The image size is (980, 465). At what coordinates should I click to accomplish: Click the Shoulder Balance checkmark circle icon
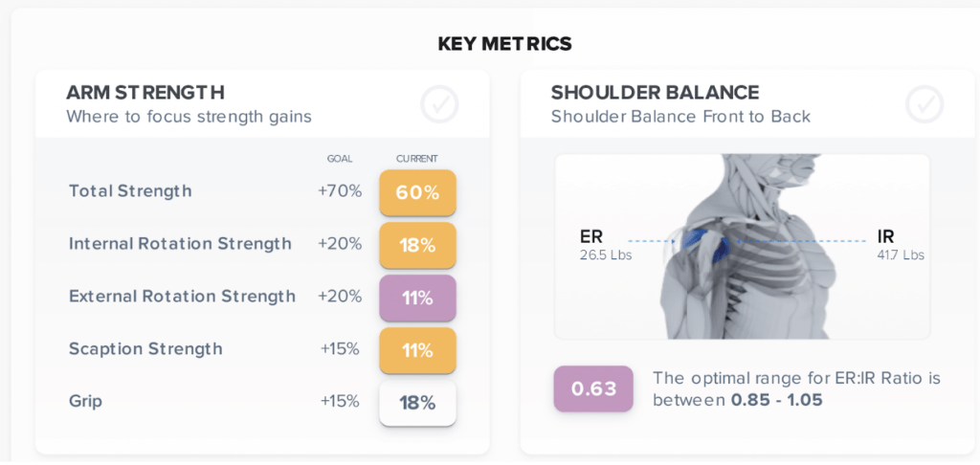click(924, 104)
